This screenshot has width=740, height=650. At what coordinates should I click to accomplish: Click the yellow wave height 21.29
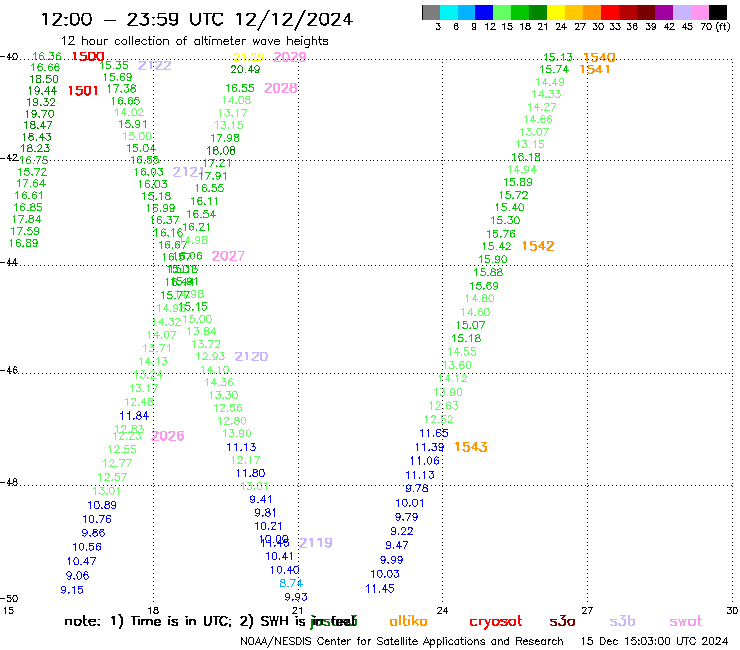tap(248, 57)
